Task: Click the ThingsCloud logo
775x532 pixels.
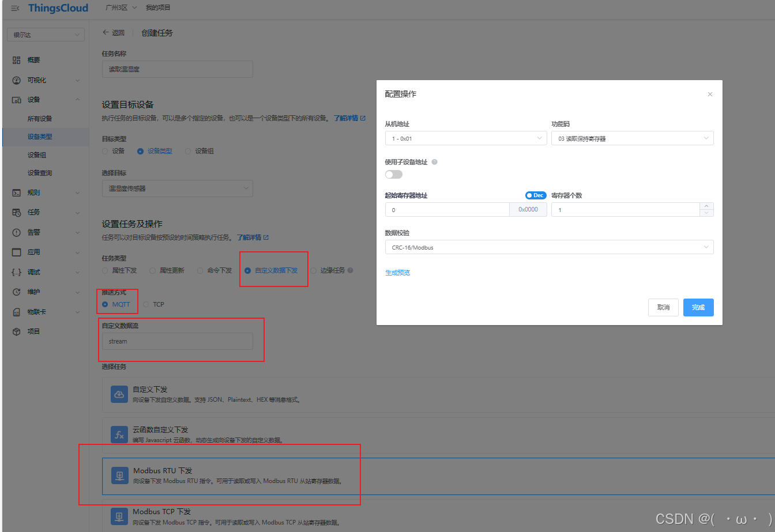Action: coord(58,8)
